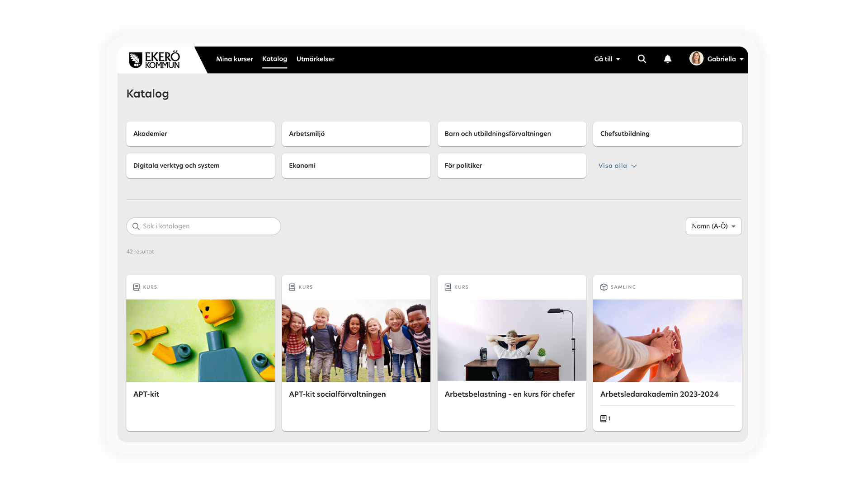Click the course icon on Arbetsbelastning card
The image size is (868, 488).
pos(448,287)
